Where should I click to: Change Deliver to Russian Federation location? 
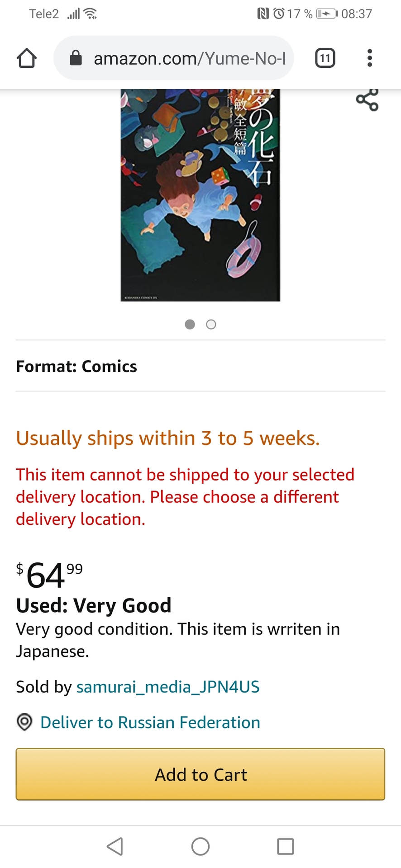(150, 722)
